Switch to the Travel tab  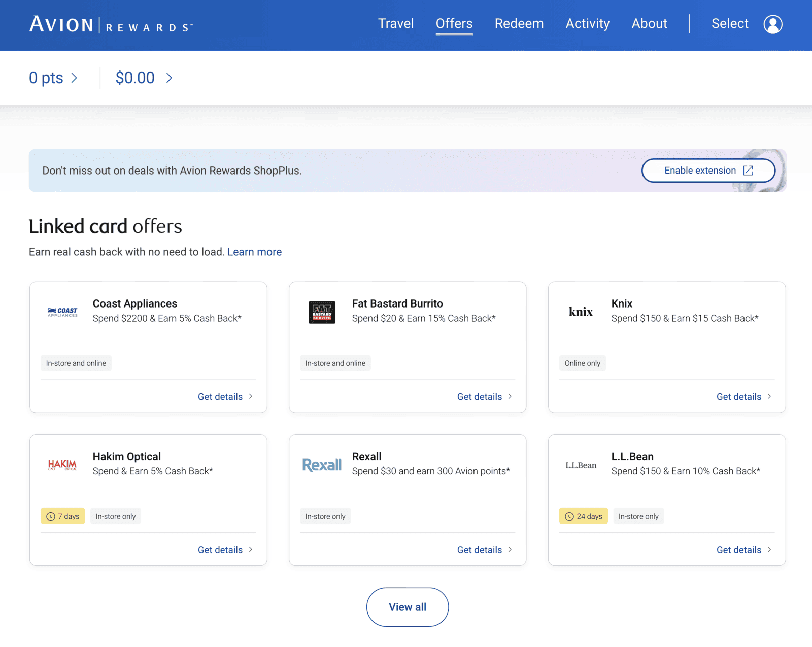pos(396,24)
